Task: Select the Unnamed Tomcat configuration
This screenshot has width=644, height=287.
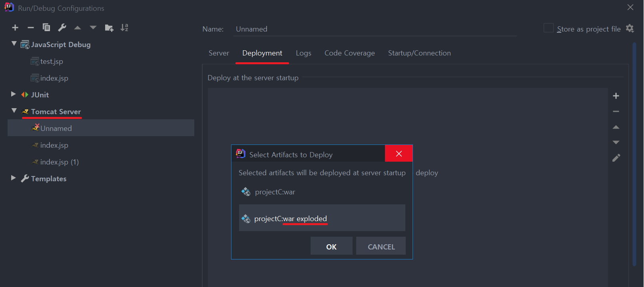Action: coord(101,128)
